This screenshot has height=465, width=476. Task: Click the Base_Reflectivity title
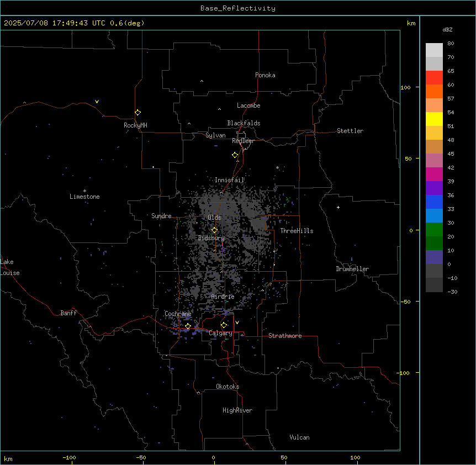[x=238, y=8]
